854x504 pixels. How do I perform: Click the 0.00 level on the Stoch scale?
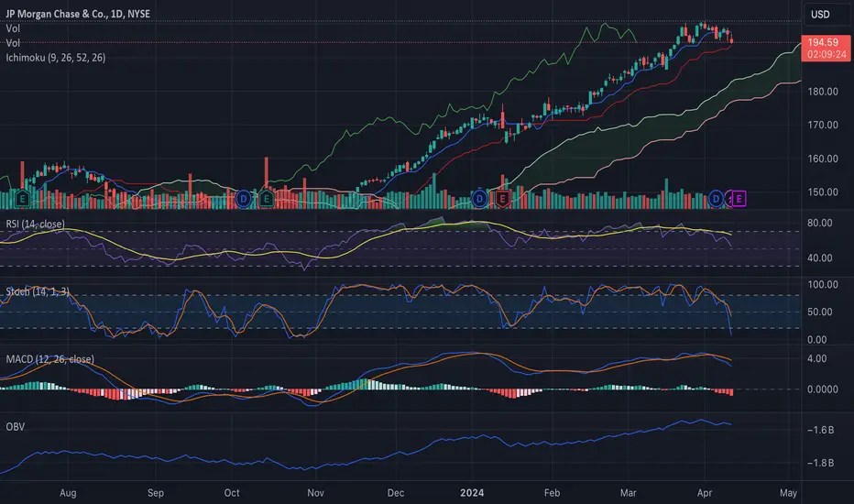click(817, 339)
